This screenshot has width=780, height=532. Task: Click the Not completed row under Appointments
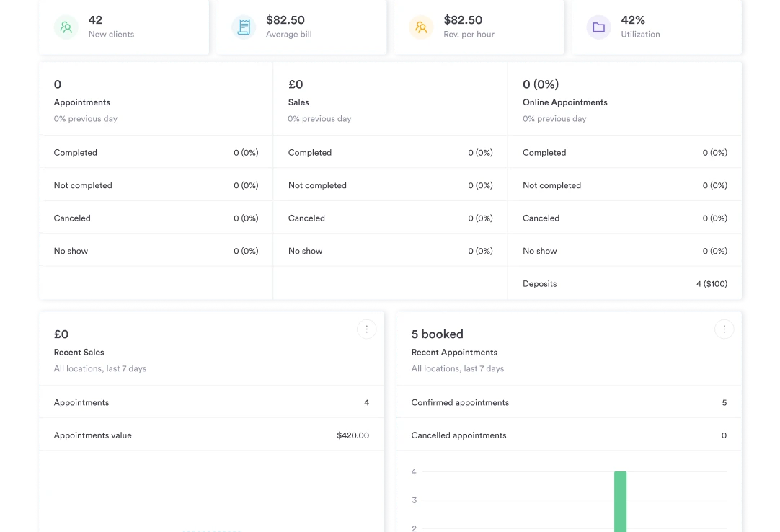(x=156, y=185)
